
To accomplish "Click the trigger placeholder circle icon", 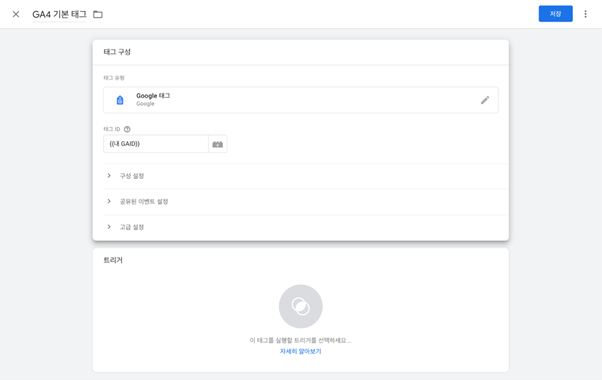I will point(301,306).
